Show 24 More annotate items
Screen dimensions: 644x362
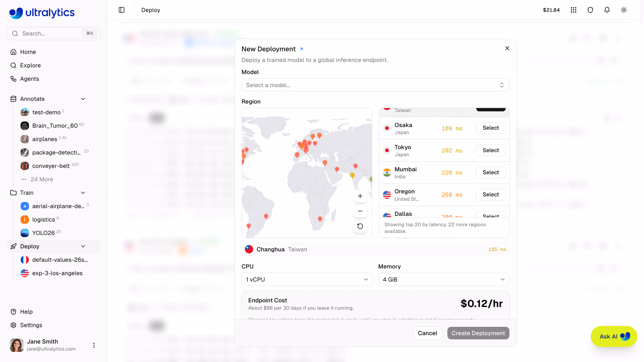click(42, 179)
